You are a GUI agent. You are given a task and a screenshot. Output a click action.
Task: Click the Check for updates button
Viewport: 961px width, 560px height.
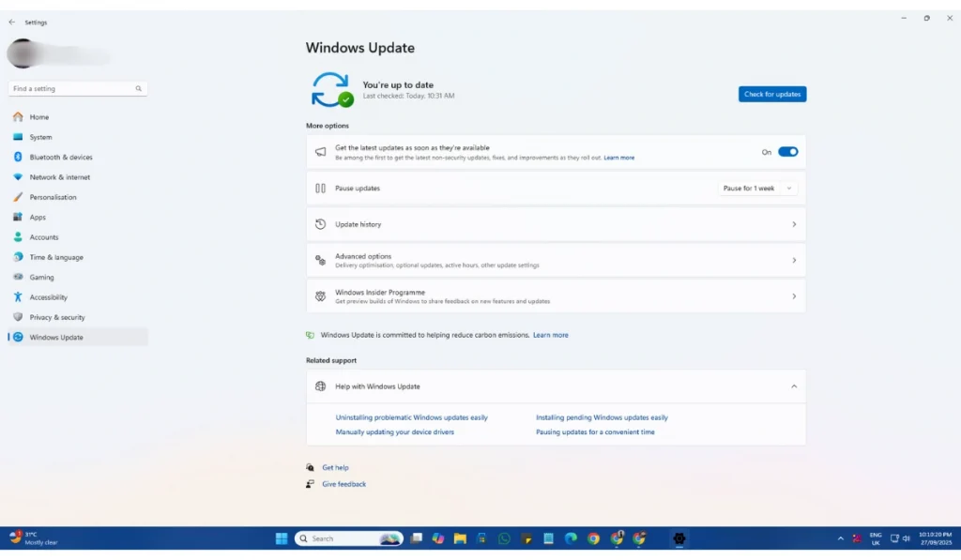point(771,94)
